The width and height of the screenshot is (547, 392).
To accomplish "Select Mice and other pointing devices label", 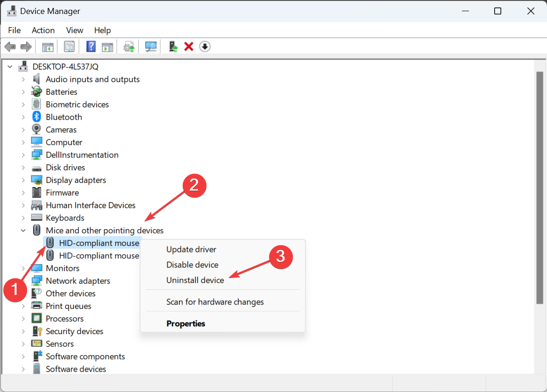I will point(105,231).
